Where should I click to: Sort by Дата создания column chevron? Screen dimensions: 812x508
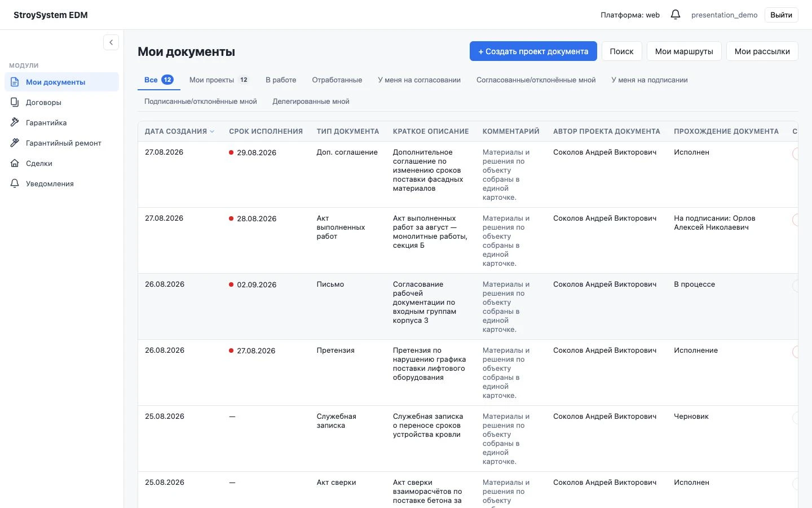pyautogui.click(x=212, y=132)
